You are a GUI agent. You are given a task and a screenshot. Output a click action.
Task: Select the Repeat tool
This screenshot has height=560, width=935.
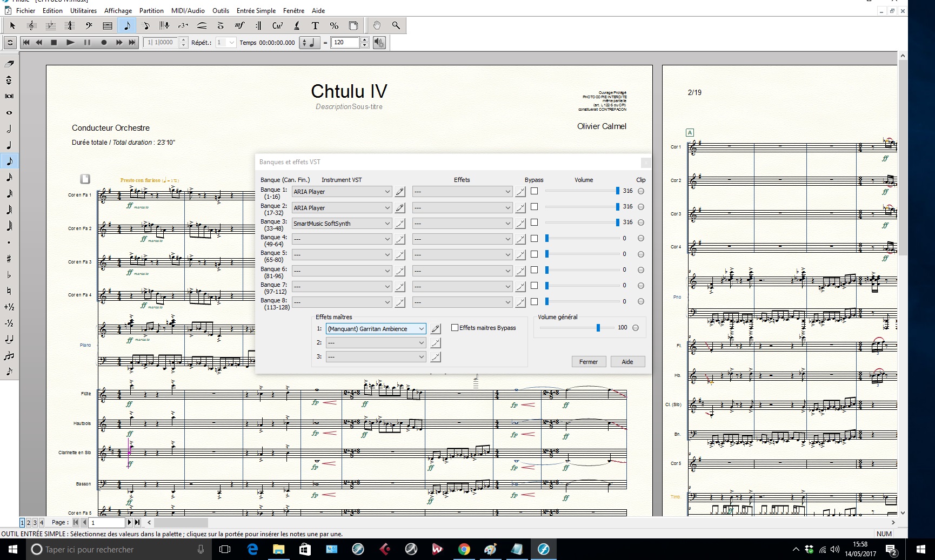click(x=258, y=25)
